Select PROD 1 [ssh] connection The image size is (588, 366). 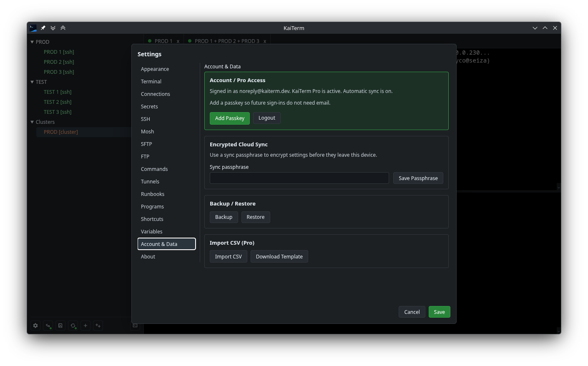59,52
